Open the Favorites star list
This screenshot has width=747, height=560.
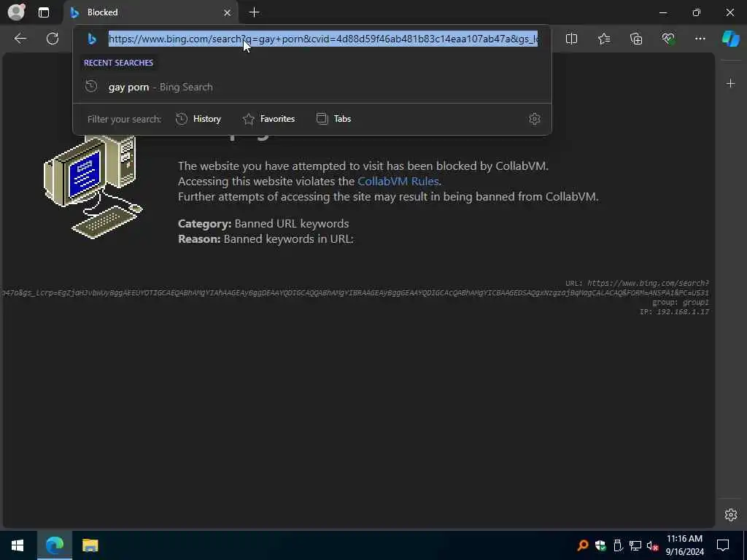pyautogui.click(x=604, y=39)
